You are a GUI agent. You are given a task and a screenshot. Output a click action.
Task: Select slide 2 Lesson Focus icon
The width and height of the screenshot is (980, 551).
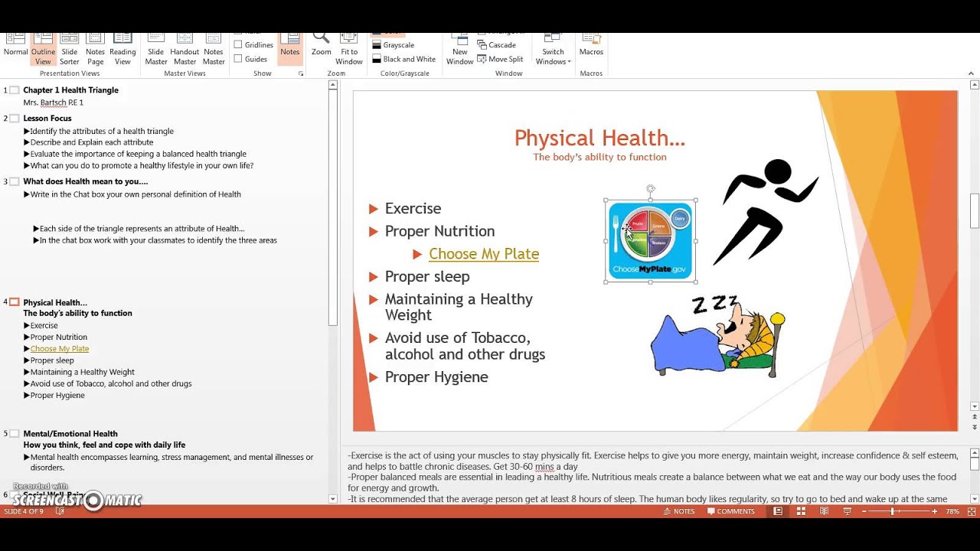click(15, 119)
